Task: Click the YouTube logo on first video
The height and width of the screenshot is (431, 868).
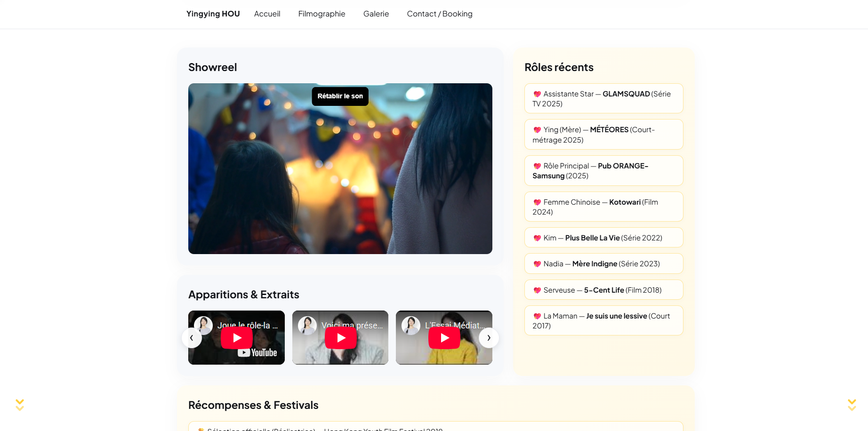Action: 257,353
